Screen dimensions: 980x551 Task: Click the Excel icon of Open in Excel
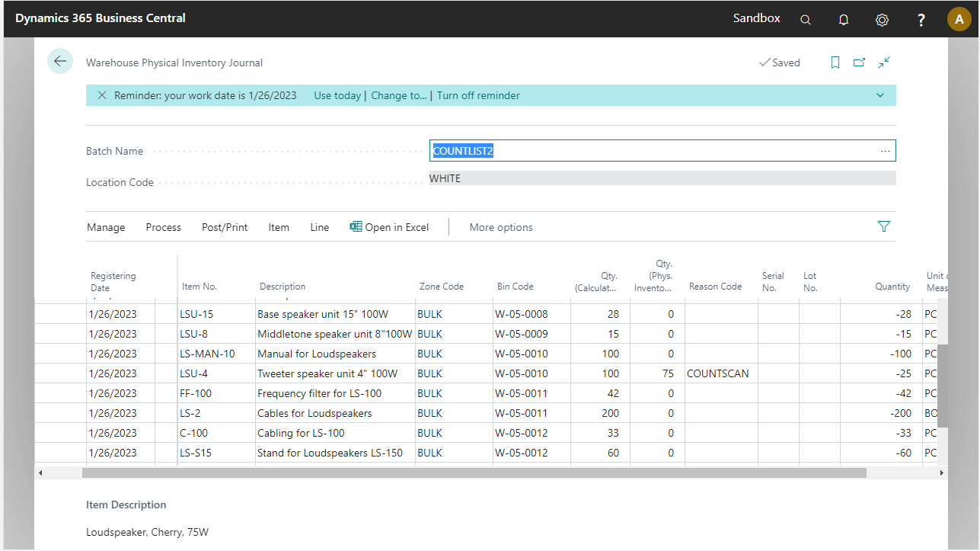(356, 226)
